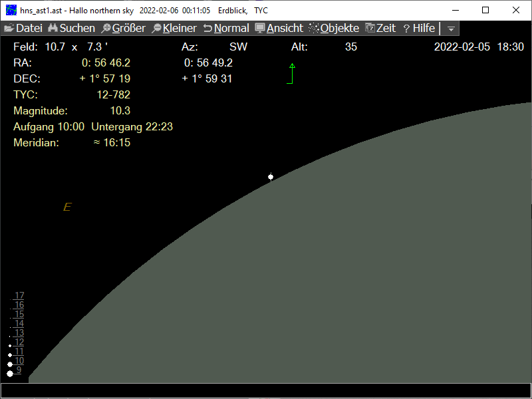
Task: Open the Ansicht view menu
Action: [279, 29]
